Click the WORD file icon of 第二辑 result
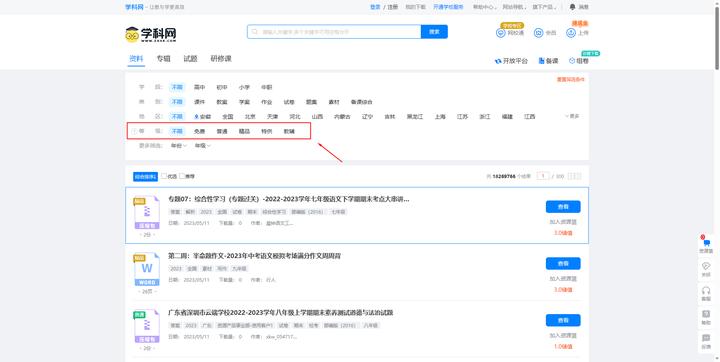This screenshot has height=362, width=720. [x=146, y=270]
